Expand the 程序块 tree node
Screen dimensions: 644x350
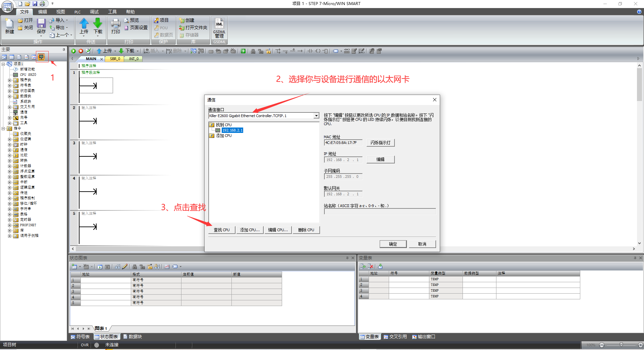[9, 80]
